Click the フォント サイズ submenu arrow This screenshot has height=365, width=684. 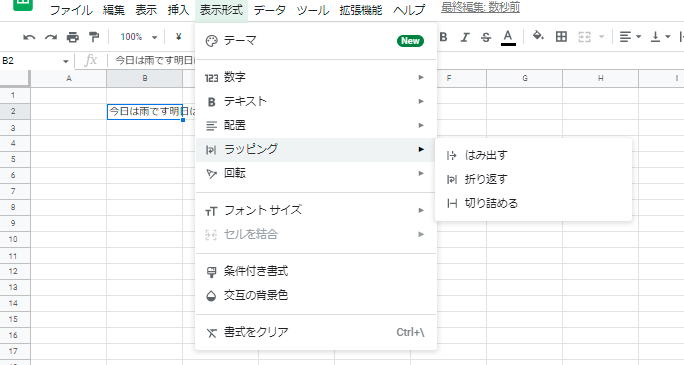click(421, 210)
